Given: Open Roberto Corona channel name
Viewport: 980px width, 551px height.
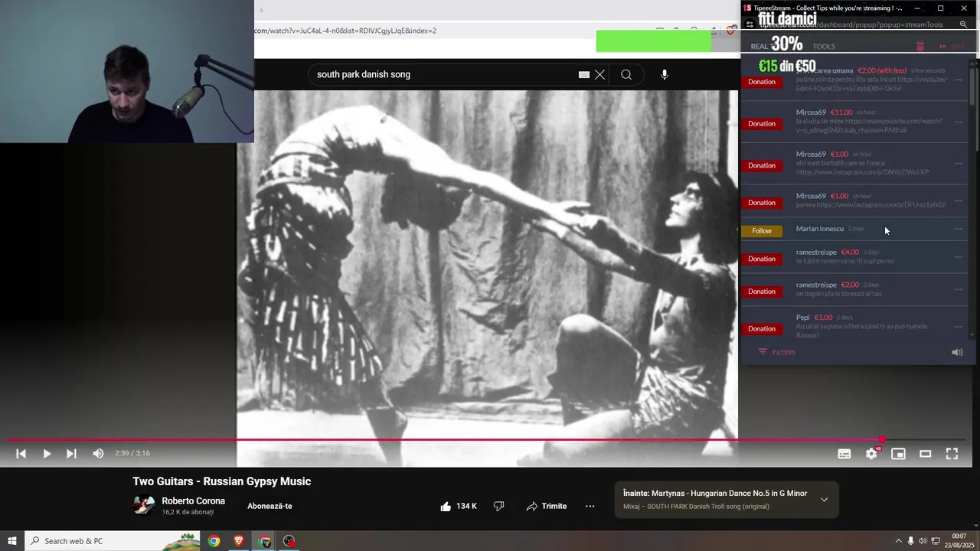Looking at the screenshot, I should point(193,501).
